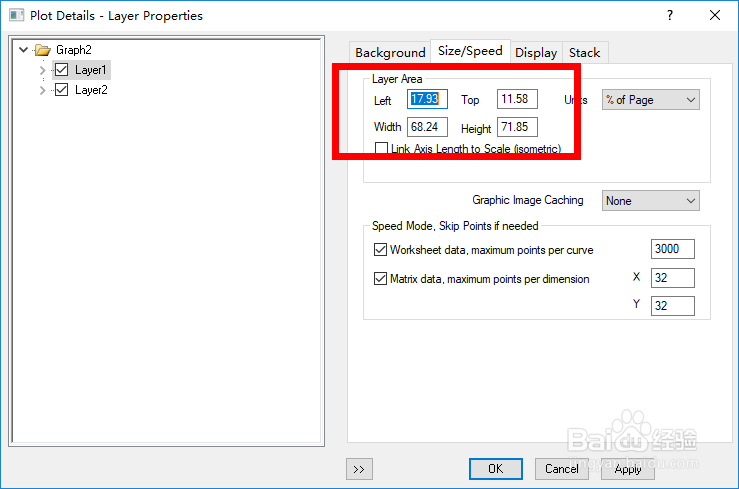The width and height of the screenshot is (739, 489).
Task: Enable Link Axis Length to Scale checkbox
Action: (x=381, y=148)
